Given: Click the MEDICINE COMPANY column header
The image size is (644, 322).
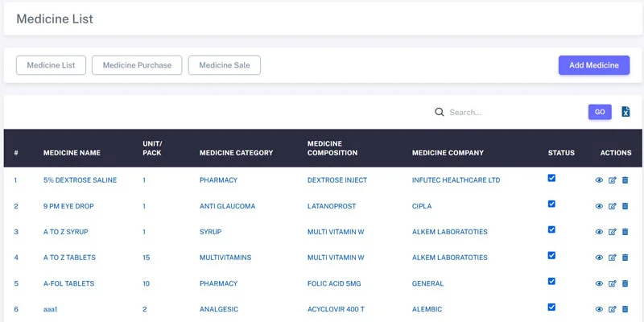Looking at the screenshot, I should (448, 153).
